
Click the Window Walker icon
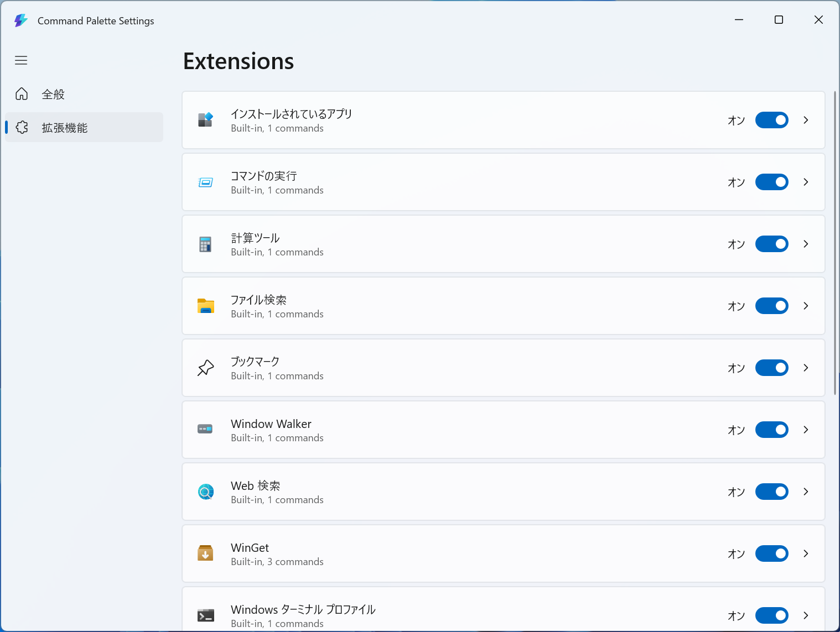point(205,429)
